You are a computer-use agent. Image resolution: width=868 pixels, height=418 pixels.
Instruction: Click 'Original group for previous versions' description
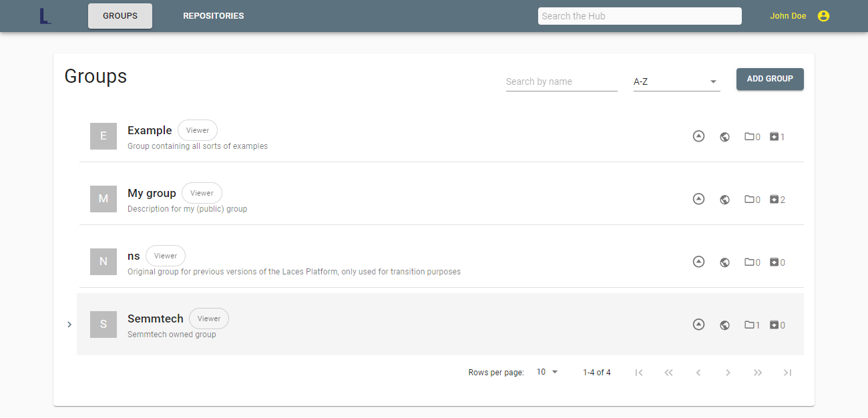[x=294, y=272]
